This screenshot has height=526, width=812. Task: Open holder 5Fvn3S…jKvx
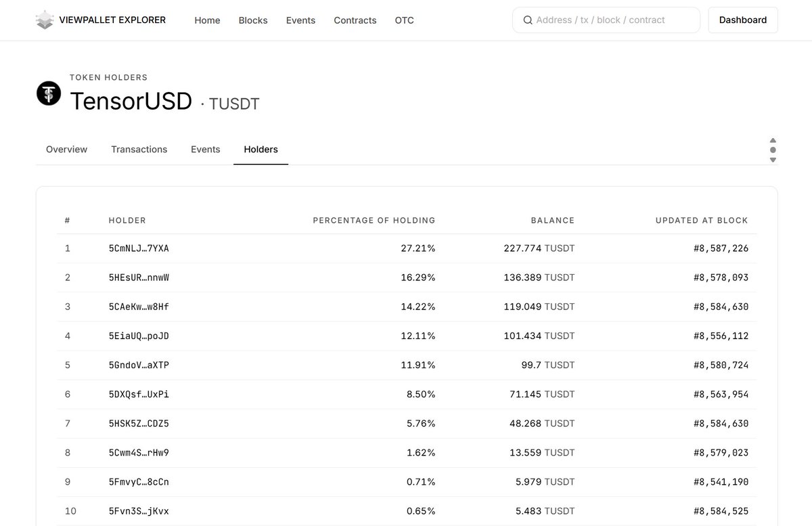[139, 511]
